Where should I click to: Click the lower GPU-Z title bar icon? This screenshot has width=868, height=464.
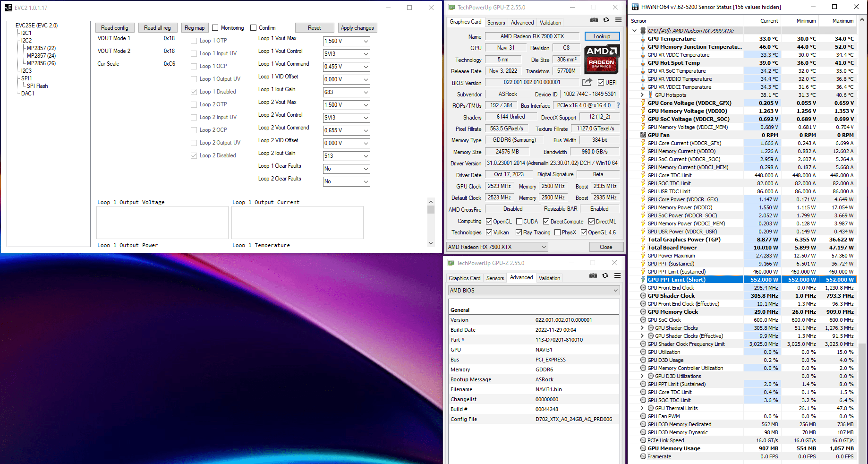tap(451, 263)
